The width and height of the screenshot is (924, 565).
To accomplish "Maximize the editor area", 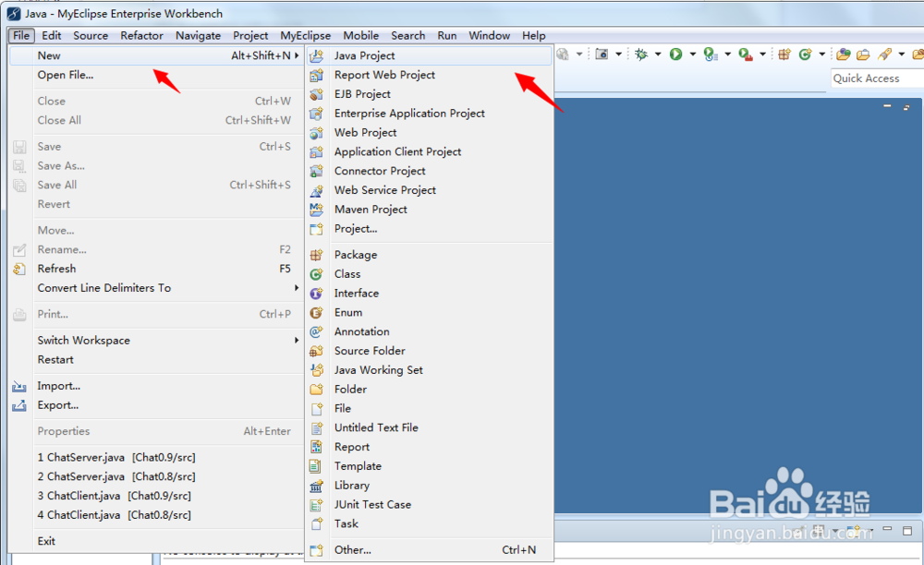I will tap(906, 107).
